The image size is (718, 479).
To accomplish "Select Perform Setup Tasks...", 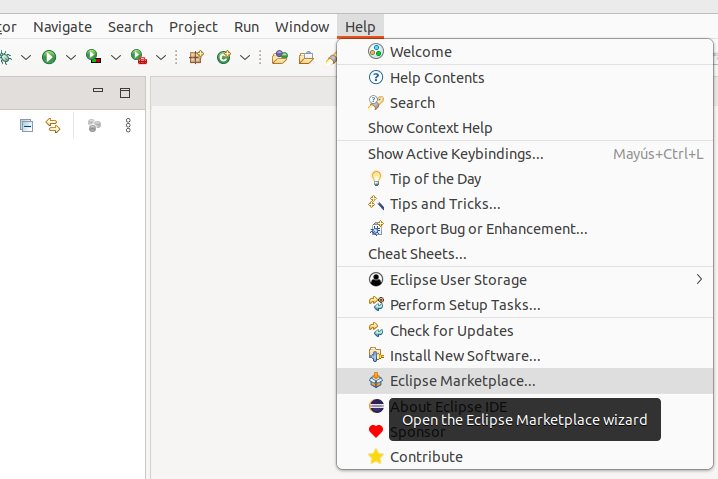I will (525, 305).
